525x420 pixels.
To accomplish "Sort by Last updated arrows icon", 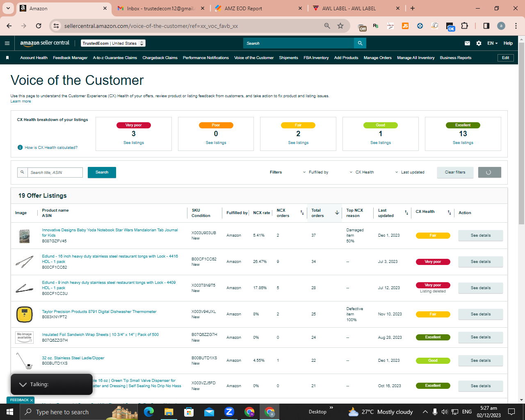I will point(406,212).
